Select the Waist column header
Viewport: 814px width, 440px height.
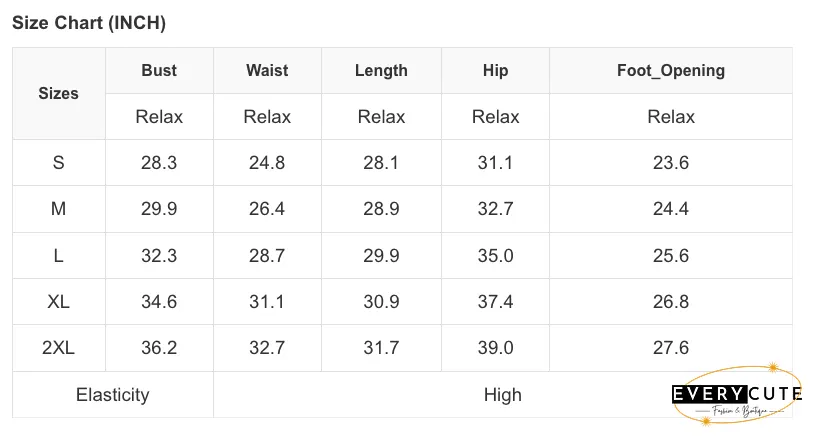[267, 71]
